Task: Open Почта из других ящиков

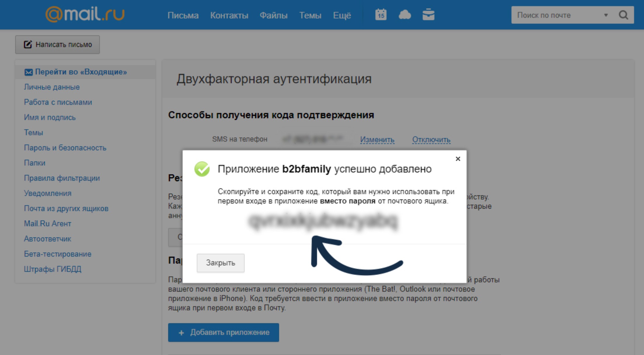Action: click(66, 208)
